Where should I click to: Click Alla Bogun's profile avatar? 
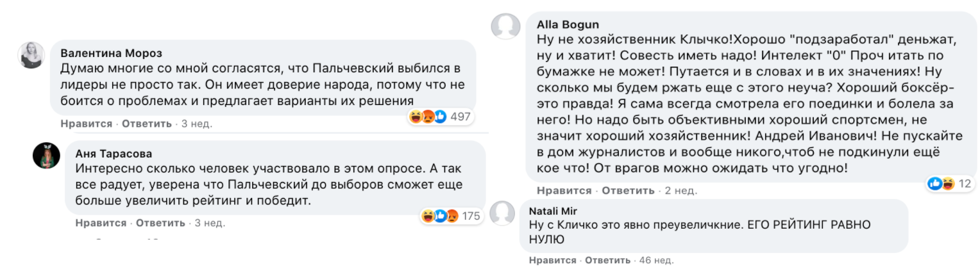pyautogui.click(x=505, y=27)
